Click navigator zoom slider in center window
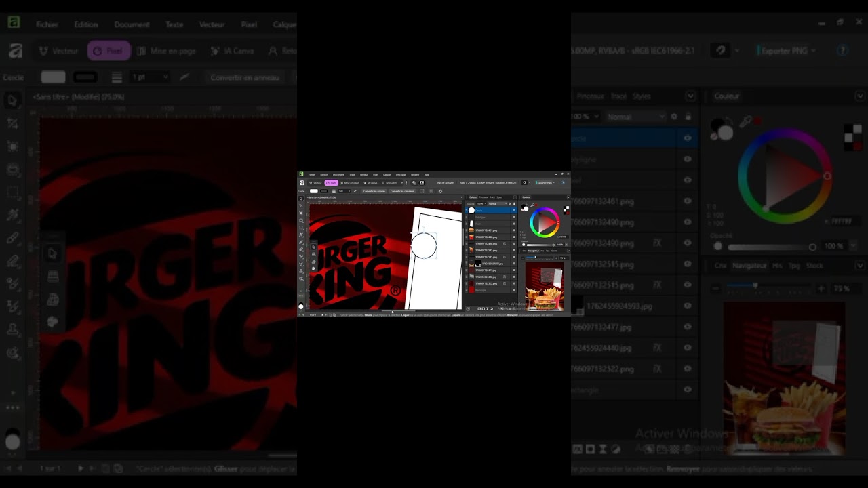The image size is (868, 488). [x=538, y=258]
